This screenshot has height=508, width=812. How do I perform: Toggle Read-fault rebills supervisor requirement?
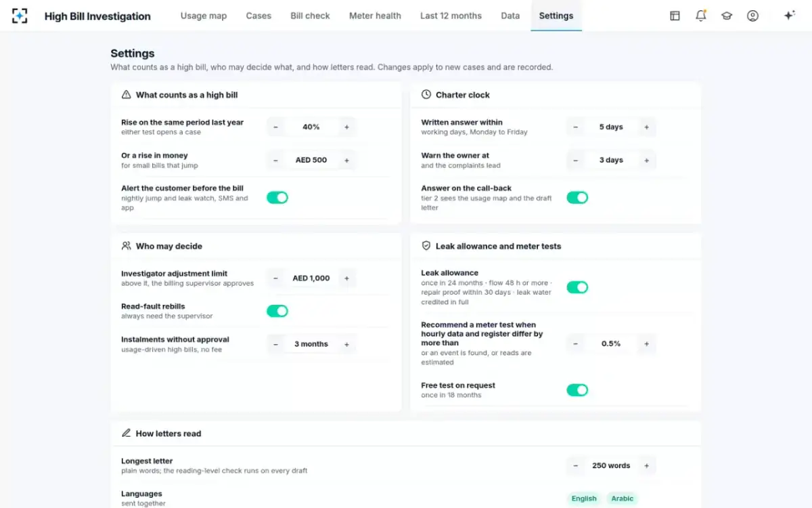pos(277,311)
